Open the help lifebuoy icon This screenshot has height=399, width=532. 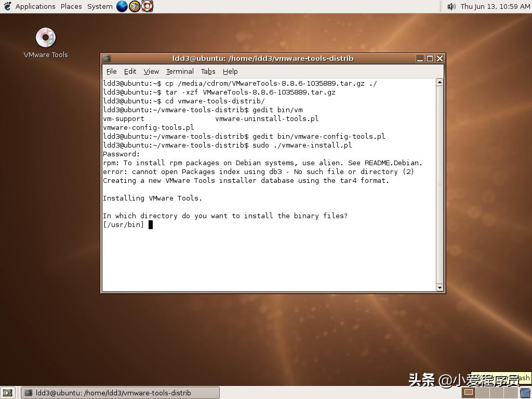[147, 6]
